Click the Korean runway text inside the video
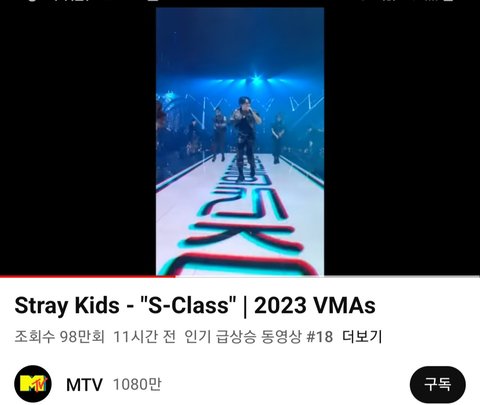 coord(245,220)
